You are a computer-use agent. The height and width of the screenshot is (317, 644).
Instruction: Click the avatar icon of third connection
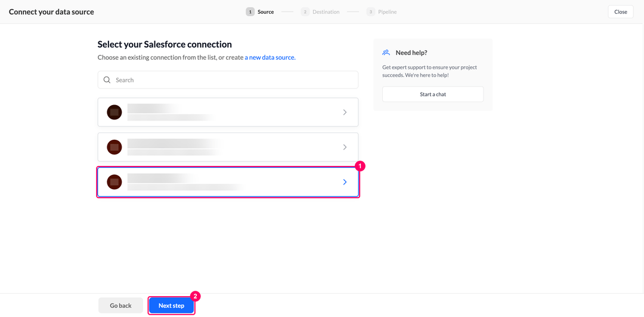tap(114, 182)
